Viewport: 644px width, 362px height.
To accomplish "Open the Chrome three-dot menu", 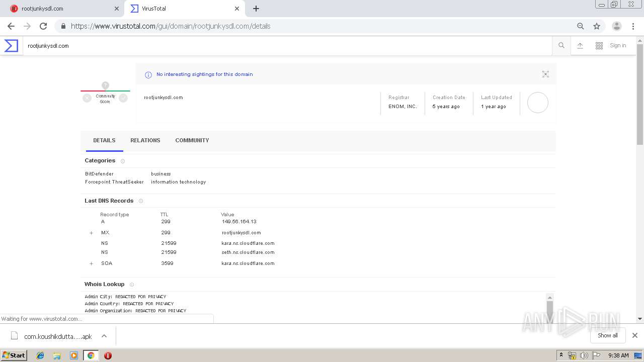I will pos(633,26).
